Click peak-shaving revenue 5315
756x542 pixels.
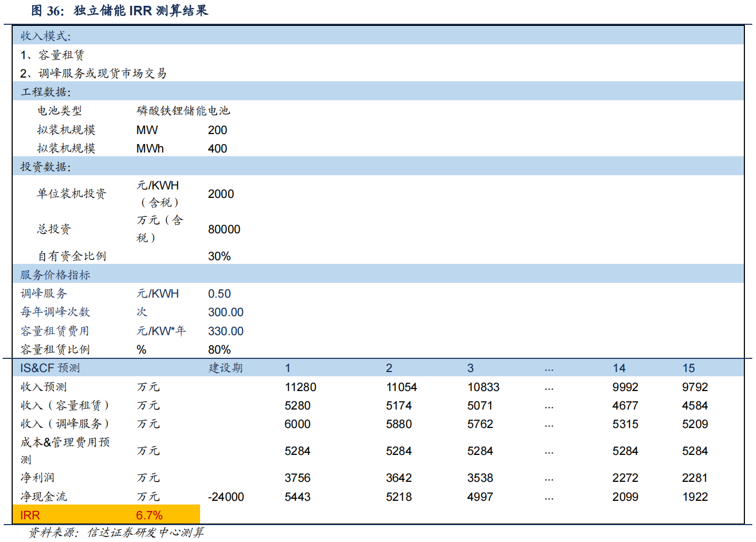[625, 424]
